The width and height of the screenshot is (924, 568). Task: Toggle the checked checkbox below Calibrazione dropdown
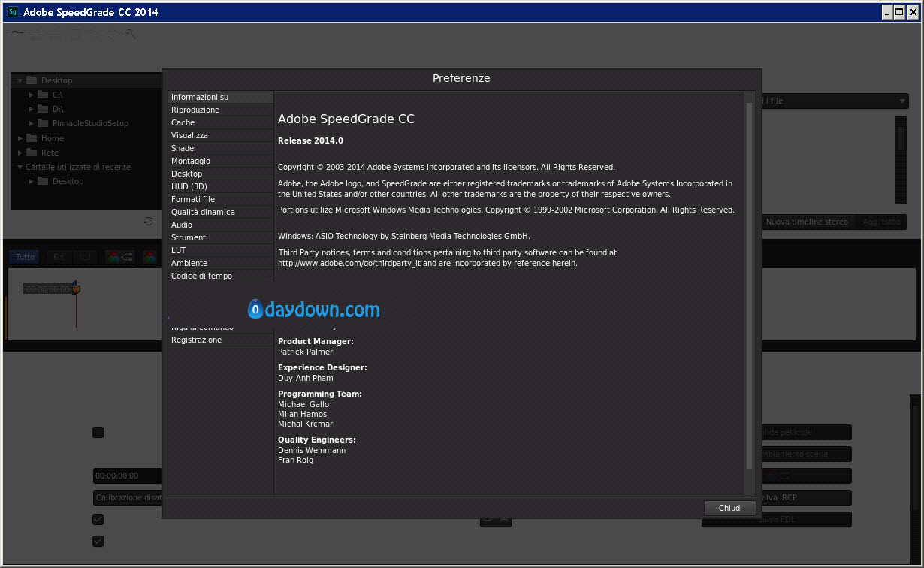coord(98,519)
